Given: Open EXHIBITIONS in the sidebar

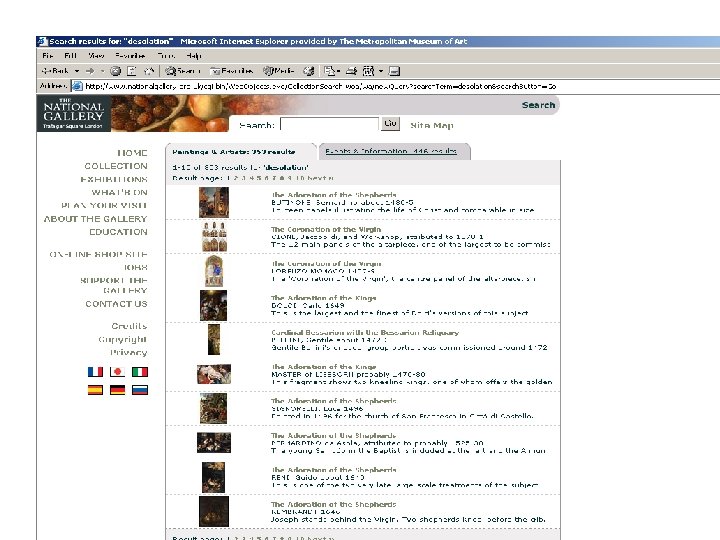Looking at the screenshot, I should pos(114,179).
